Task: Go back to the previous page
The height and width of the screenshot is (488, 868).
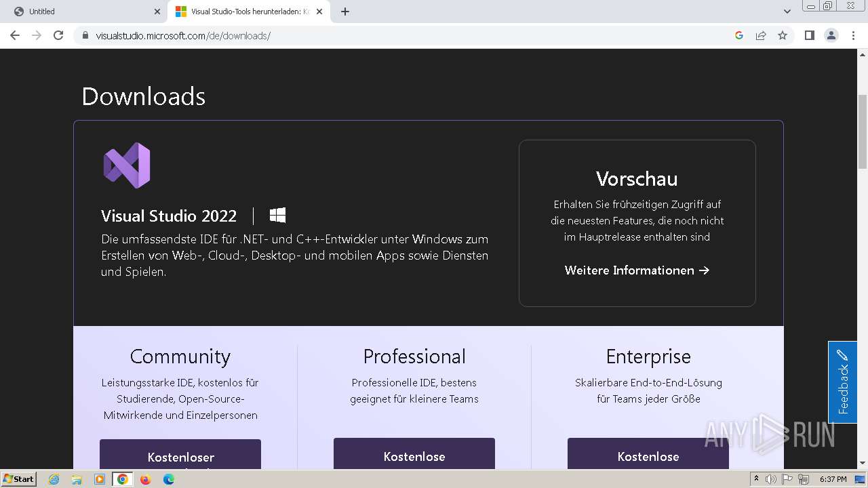Action: [15, 35]
